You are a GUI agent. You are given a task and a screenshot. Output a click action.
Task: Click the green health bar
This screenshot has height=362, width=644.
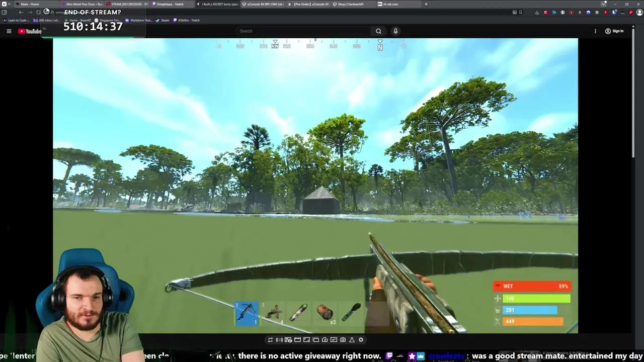coord(536,299)
